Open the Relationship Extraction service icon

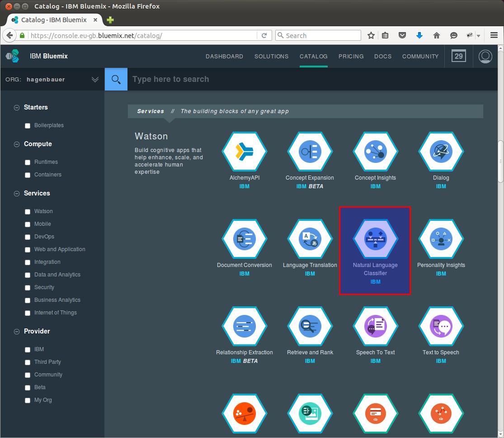click(244, 326)
